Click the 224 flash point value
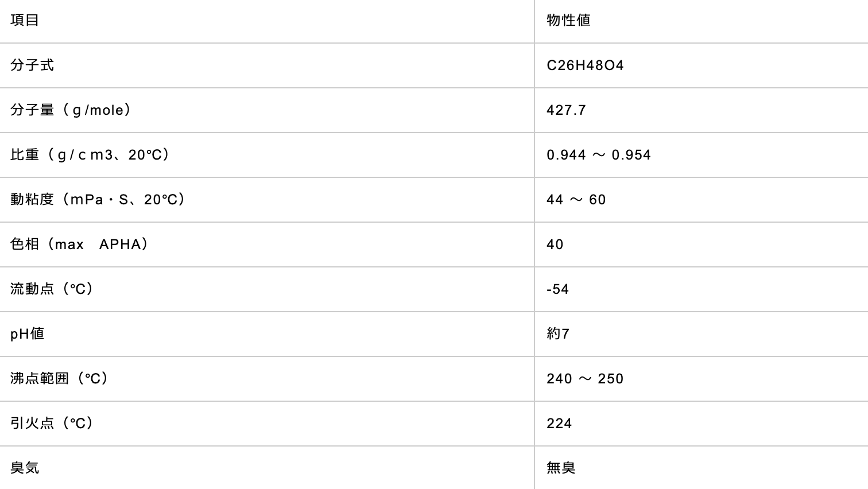This screenshot has width=868, height=489. (559, 424)
